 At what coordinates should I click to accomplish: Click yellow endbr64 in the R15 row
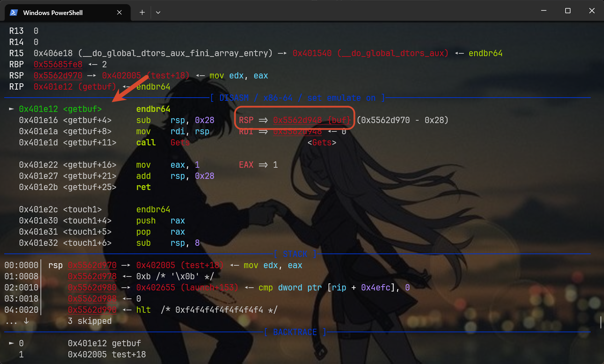coord(486,53)
